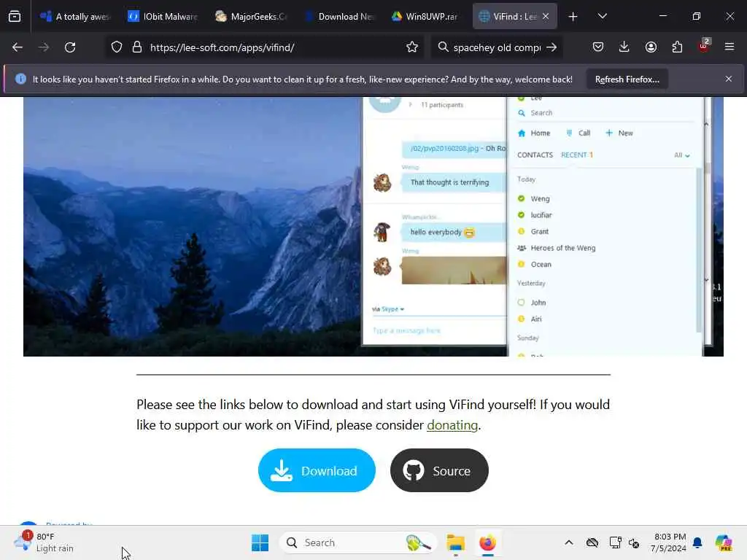Open the notification bell icon
The height and width of the screenshot is (560, 747).
coord(697,542)
